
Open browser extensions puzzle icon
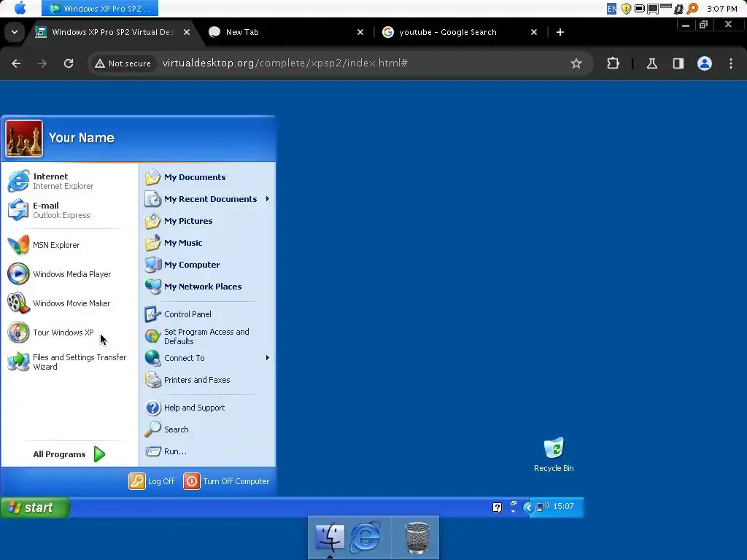coord(613,63)
